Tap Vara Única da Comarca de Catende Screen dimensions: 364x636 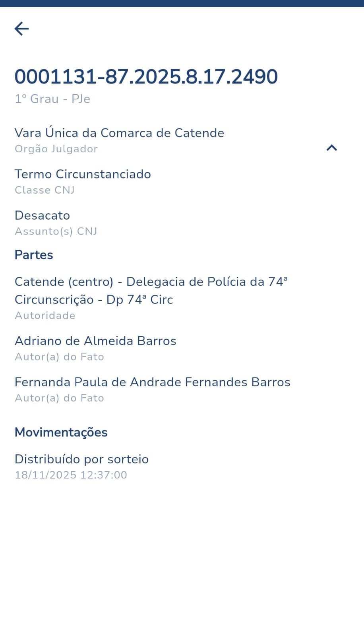pos(119,133)
